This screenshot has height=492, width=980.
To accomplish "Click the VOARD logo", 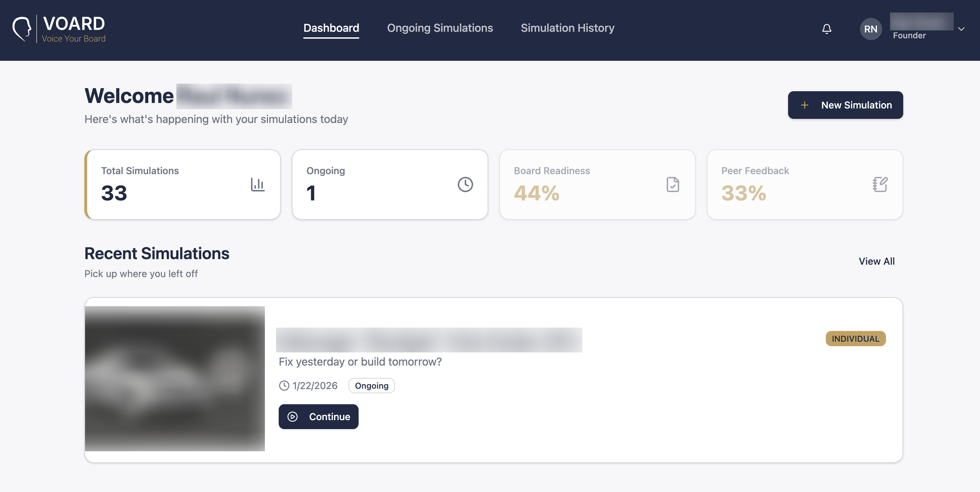I will [x=59, y=29].
